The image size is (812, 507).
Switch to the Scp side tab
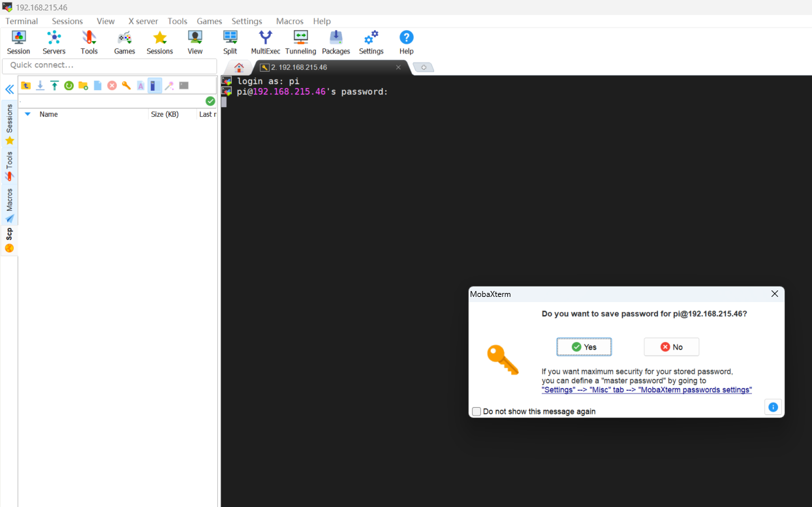click(9, 240)
